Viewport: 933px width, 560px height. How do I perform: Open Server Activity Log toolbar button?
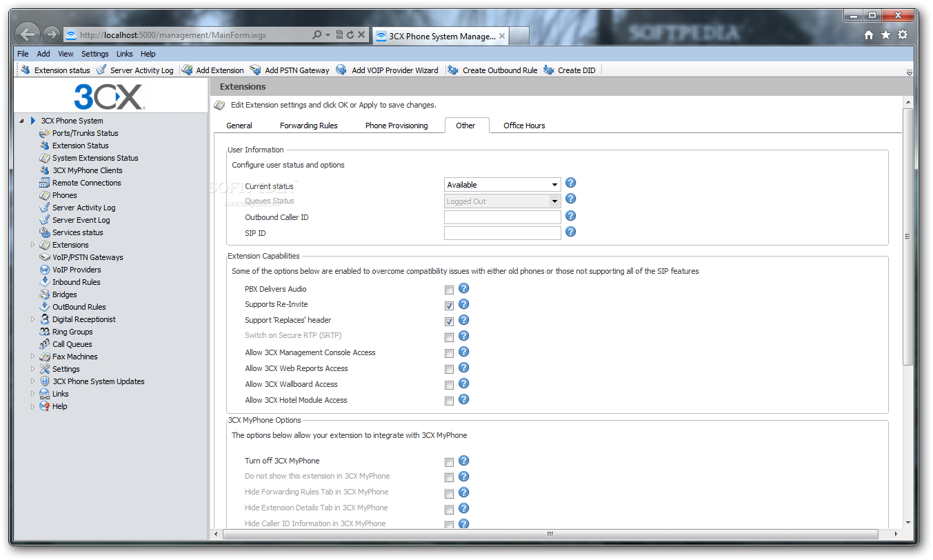click(134, 70)
